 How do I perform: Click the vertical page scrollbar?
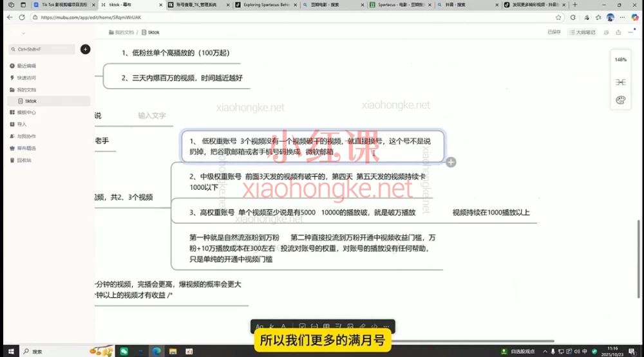[x=638, y=259]
